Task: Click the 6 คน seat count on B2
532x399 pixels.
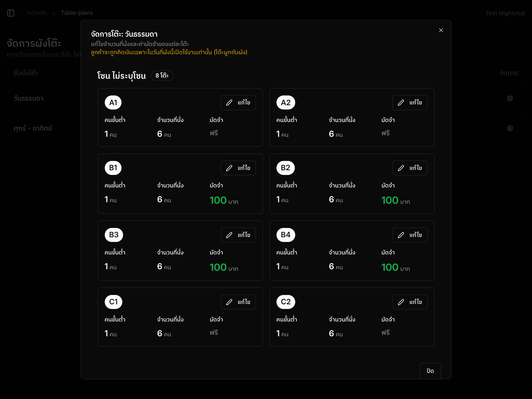Action: tap(336, 199)
